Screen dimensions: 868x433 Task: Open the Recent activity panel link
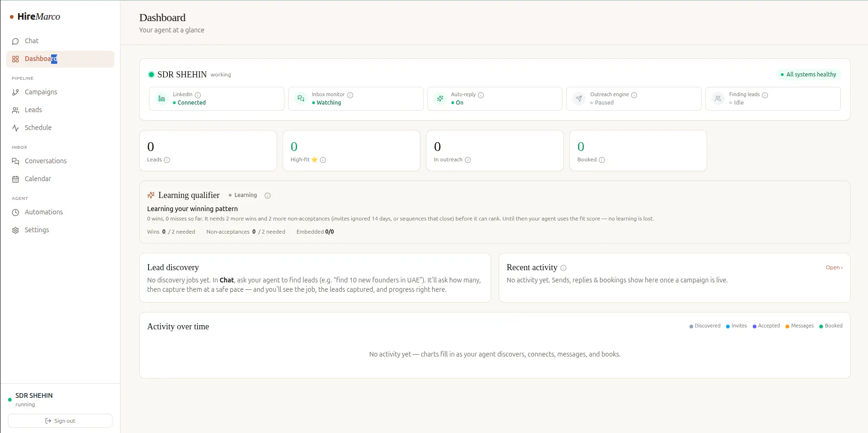[x=834, y=267]
